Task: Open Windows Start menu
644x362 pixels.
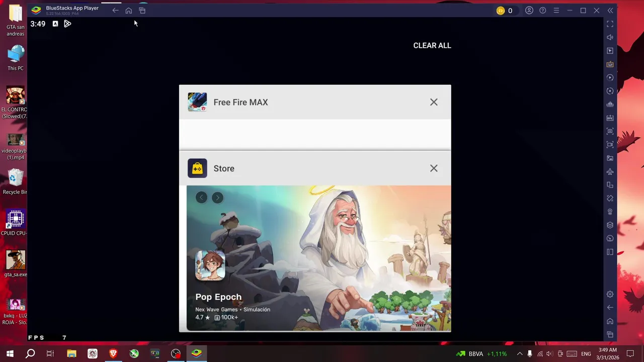Action: click(x=10, y=353)
